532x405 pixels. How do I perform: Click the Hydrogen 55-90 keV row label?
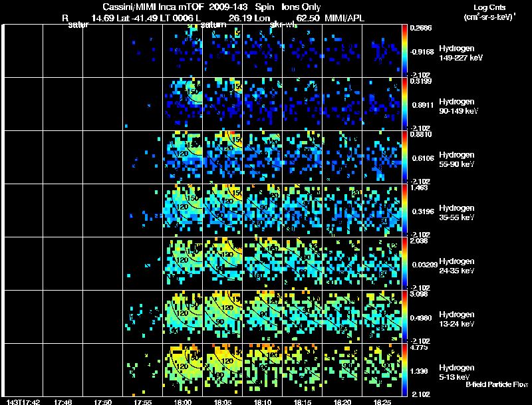click(457, 160)
